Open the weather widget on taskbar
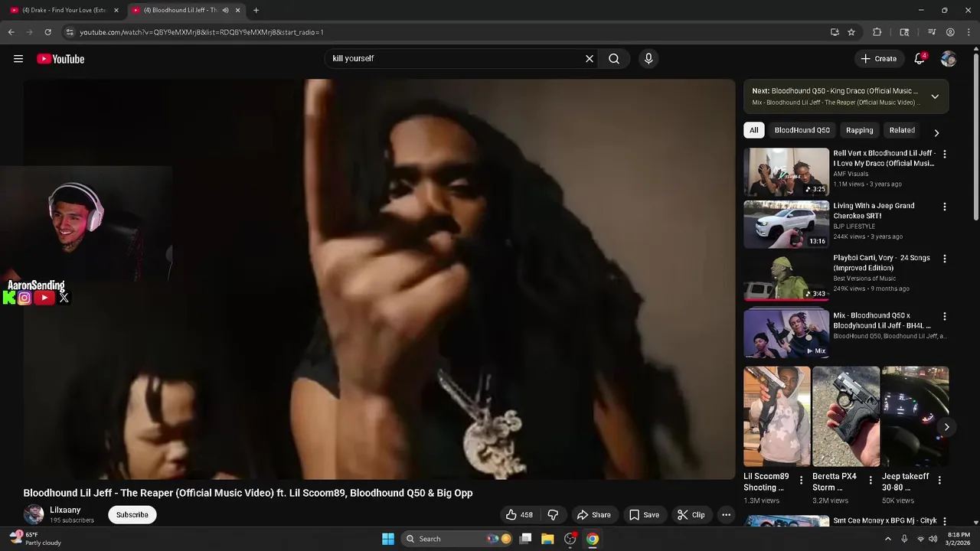Screen dimensions: 980x551 37,539
